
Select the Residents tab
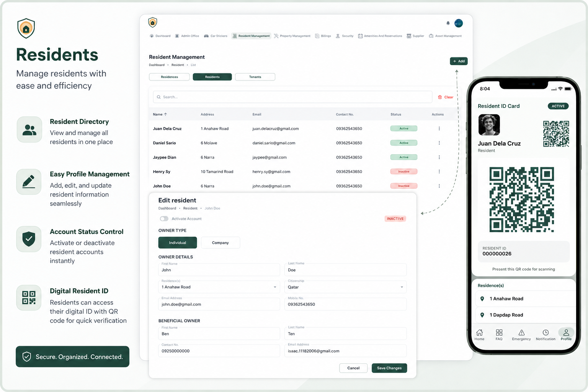(x=212, y=77)
